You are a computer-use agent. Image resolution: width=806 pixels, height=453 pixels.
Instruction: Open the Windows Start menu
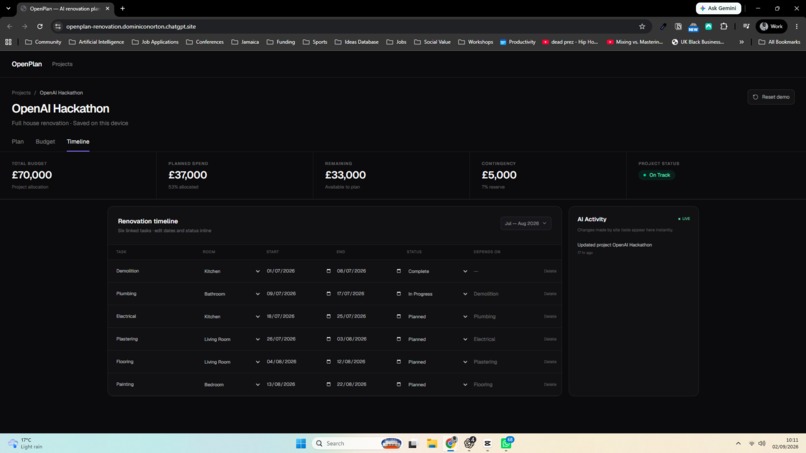301,443
